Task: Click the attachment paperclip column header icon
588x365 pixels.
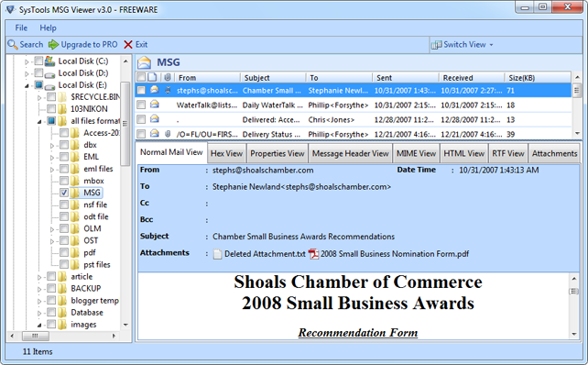Action: [x=168, y=77]
